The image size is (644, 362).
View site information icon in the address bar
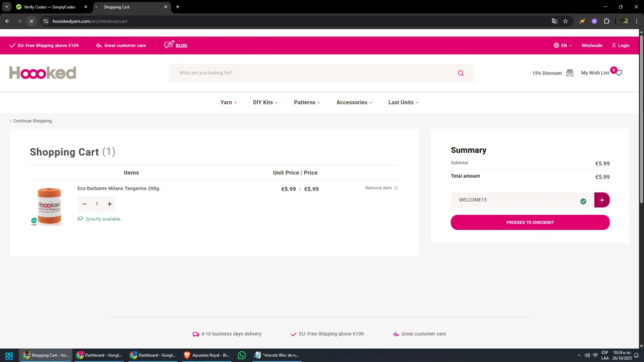46,21
